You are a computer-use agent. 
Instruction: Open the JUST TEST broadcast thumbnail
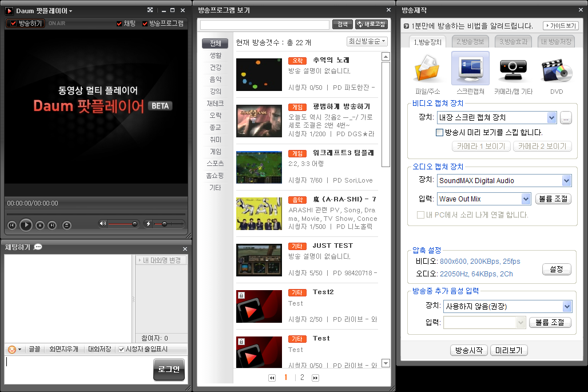point(259,260)
